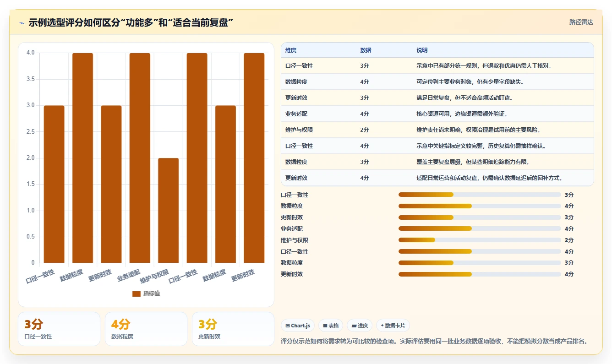Click the 维护与权限 x-axis label
The width and height of the screenshot is (612, 364).
[155, 276]
